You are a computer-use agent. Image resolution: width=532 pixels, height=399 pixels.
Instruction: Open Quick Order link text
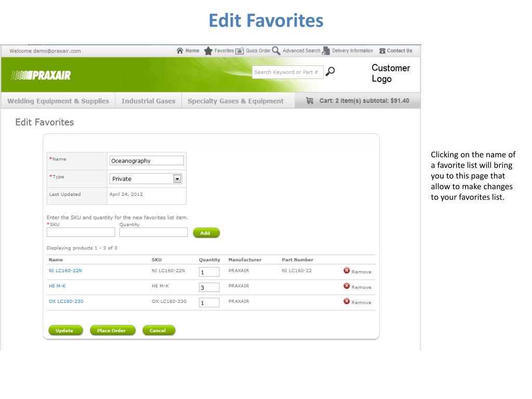tap(258, 50)
